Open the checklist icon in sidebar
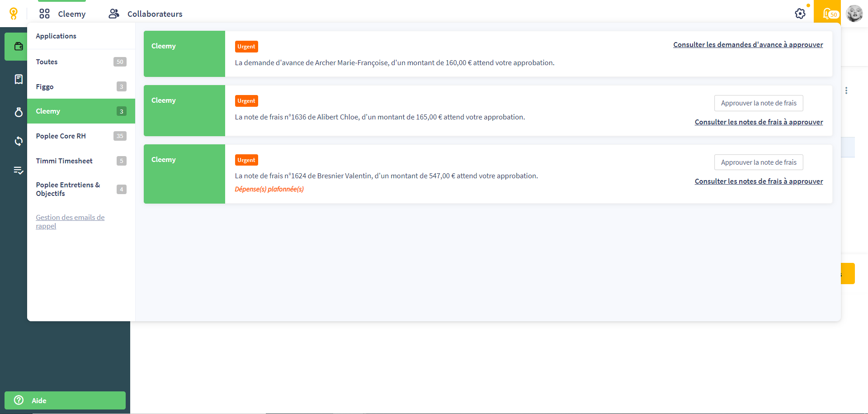The width and height of the screenshot is (868, 414). (x=19, y=171)
